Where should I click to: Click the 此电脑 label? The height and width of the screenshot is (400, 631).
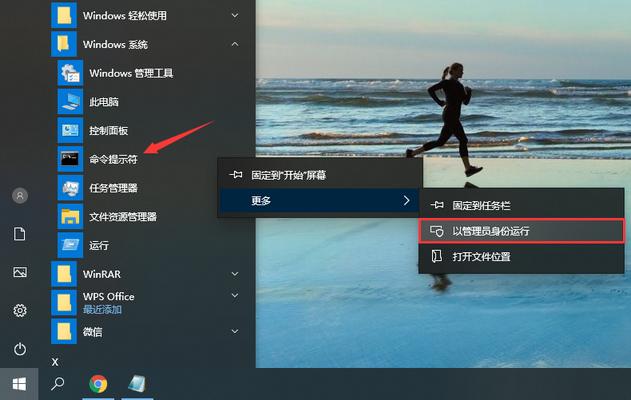pyautogui.click(x=104, y=101)
